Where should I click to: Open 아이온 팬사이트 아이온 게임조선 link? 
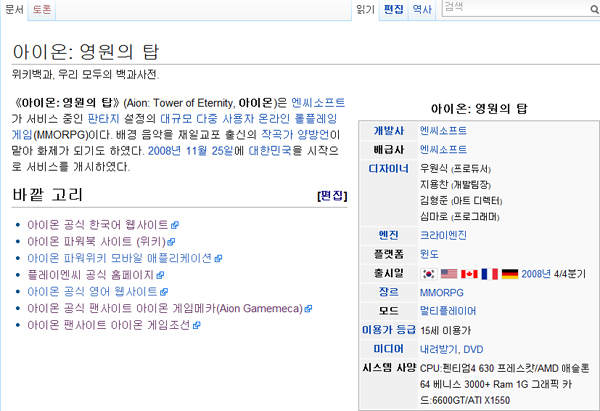109,325
